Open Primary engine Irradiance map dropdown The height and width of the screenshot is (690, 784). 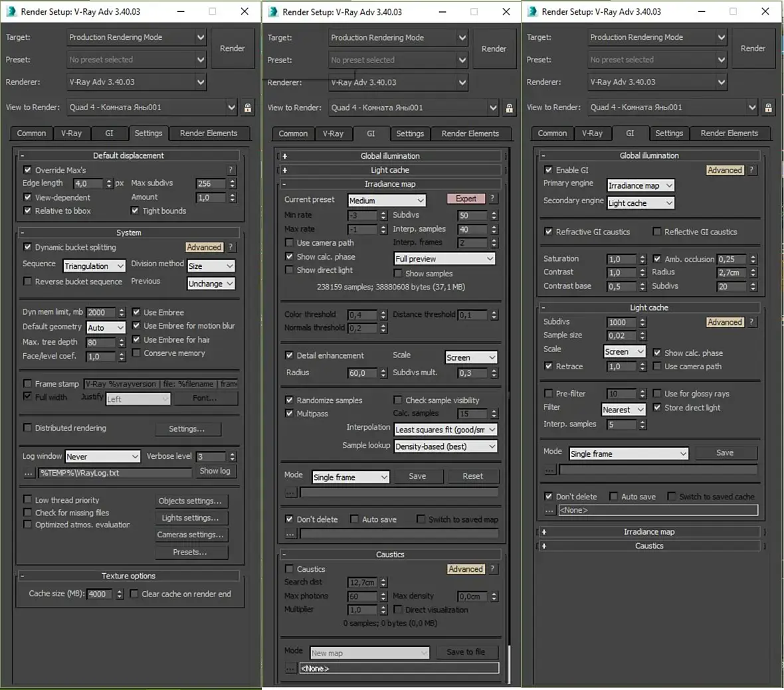[640, 185]
